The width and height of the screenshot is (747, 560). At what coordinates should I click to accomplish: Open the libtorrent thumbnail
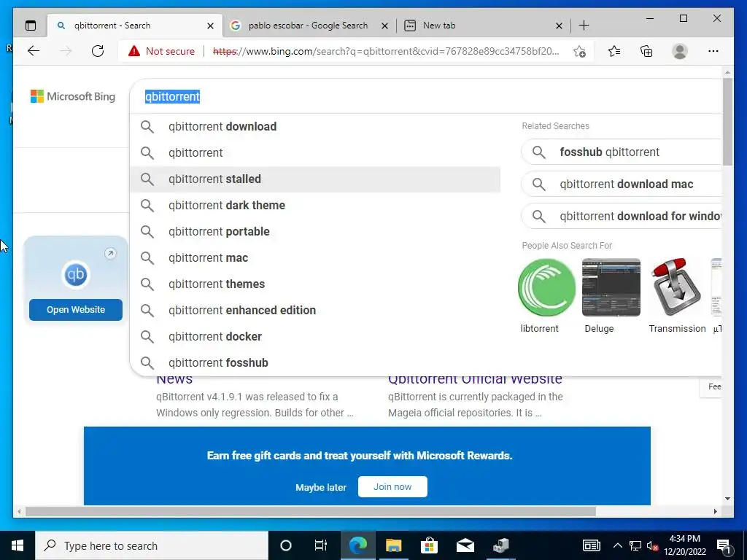click(x=546, y=287)
